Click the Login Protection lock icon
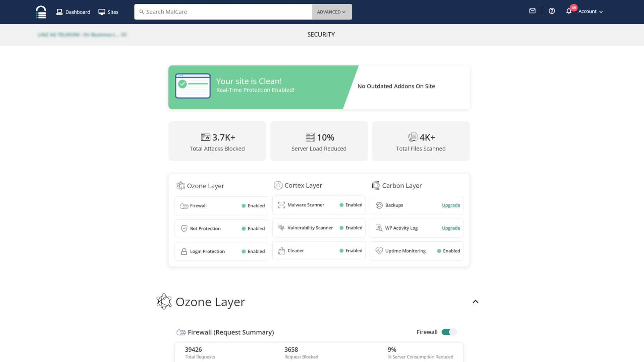This screenshot has width=644, height=362. tap(184, 251)
